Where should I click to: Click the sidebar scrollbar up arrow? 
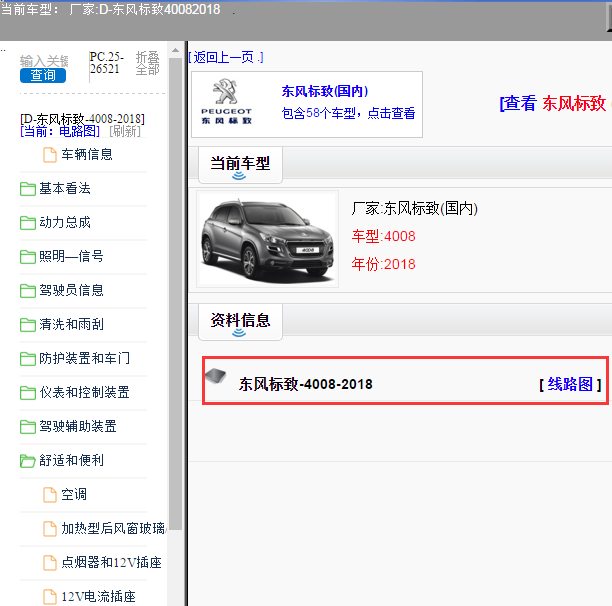(176, 50)
